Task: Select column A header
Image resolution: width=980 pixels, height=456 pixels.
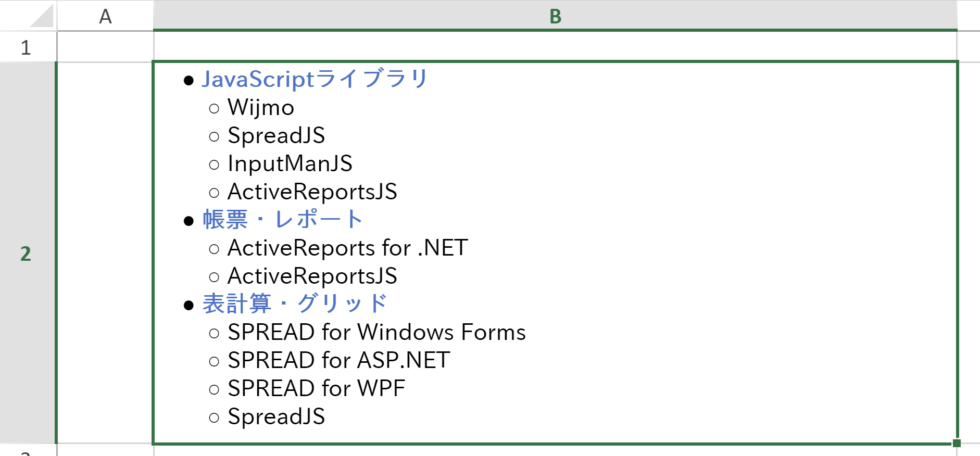Action: click(105, 16)
